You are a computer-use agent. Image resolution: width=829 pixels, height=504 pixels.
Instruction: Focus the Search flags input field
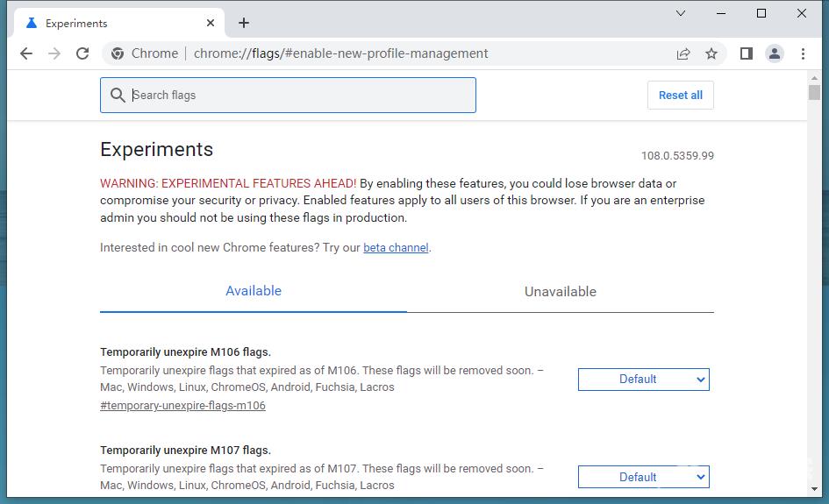tap(298, 96)
